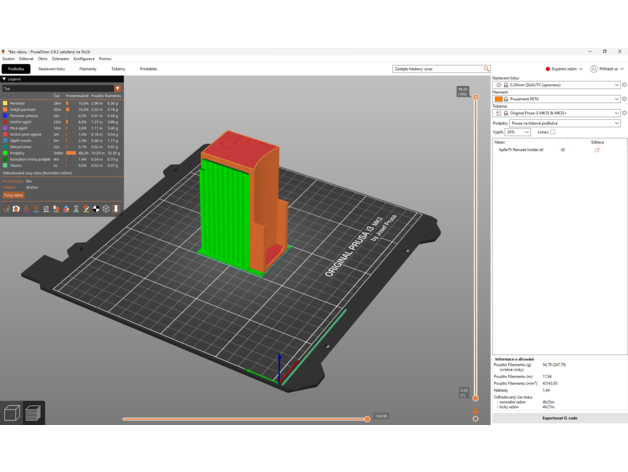Click the orange Prusament PETG color swatch

[x=499, y=99]
